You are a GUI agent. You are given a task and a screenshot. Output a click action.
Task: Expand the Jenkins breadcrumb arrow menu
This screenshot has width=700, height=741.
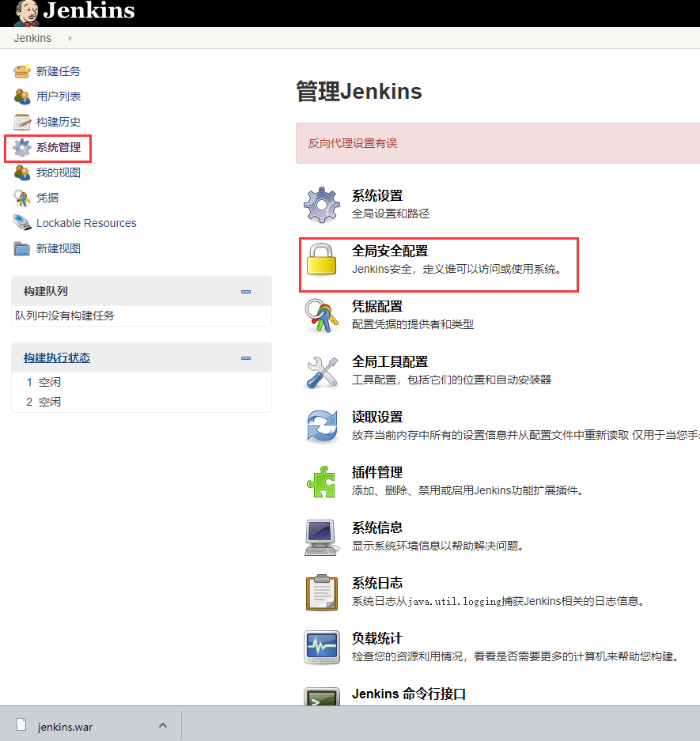click(70, 38)
